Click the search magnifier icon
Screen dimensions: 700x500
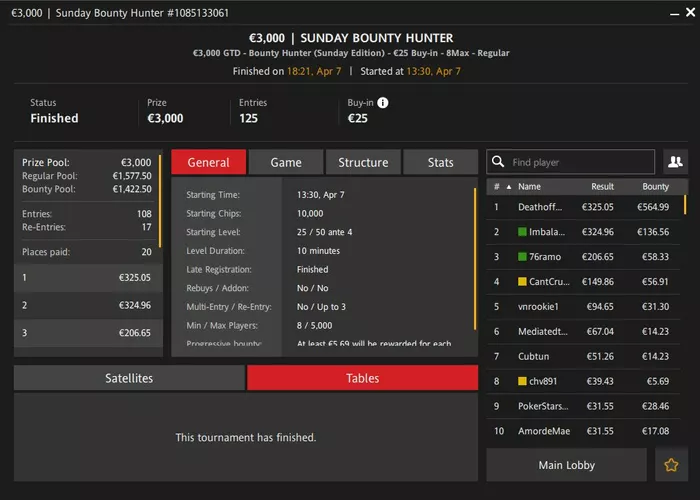tap(498, 162)
